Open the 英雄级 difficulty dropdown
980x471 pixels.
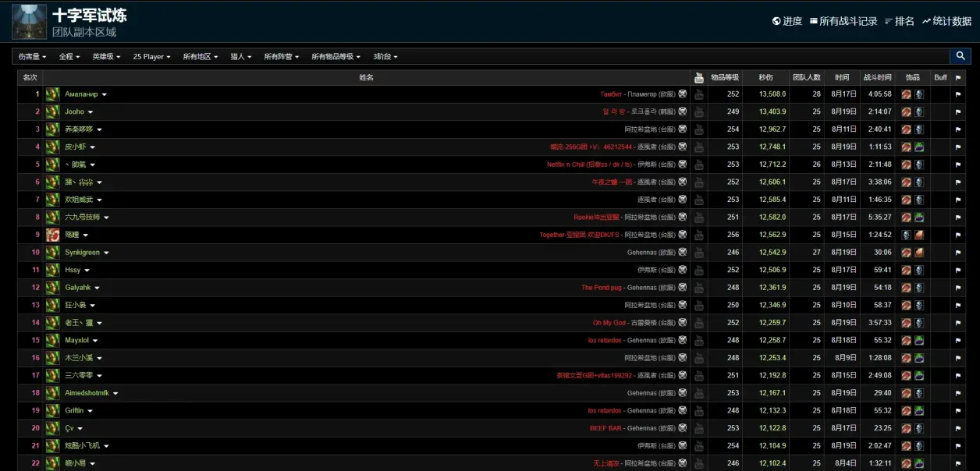[106, 56]
